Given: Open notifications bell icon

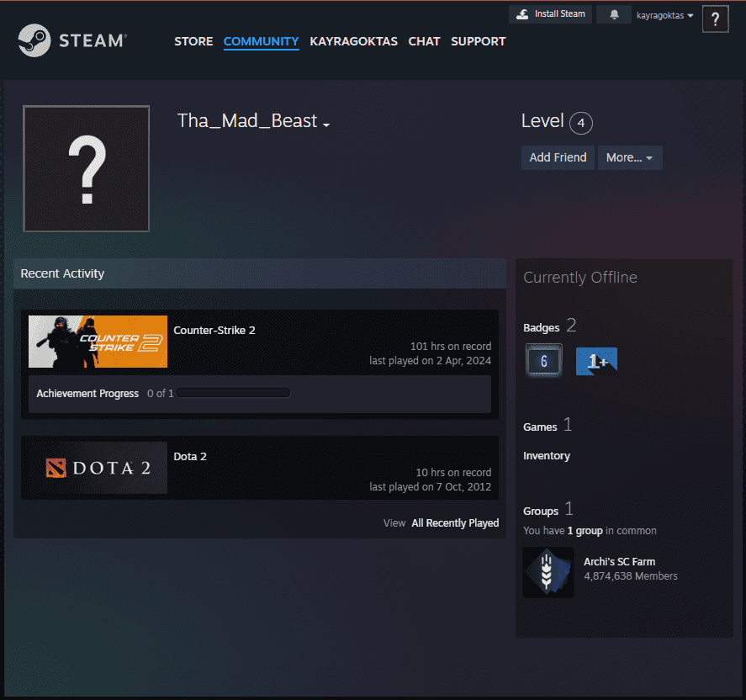Looking at the screenshot, I should tap(614, 15).
